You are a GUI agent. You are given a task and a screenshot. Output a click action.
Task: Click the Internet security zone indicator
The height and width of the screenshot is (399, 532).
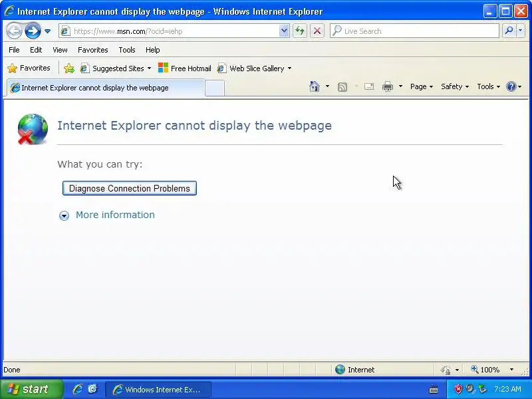[x=354, y=370]
